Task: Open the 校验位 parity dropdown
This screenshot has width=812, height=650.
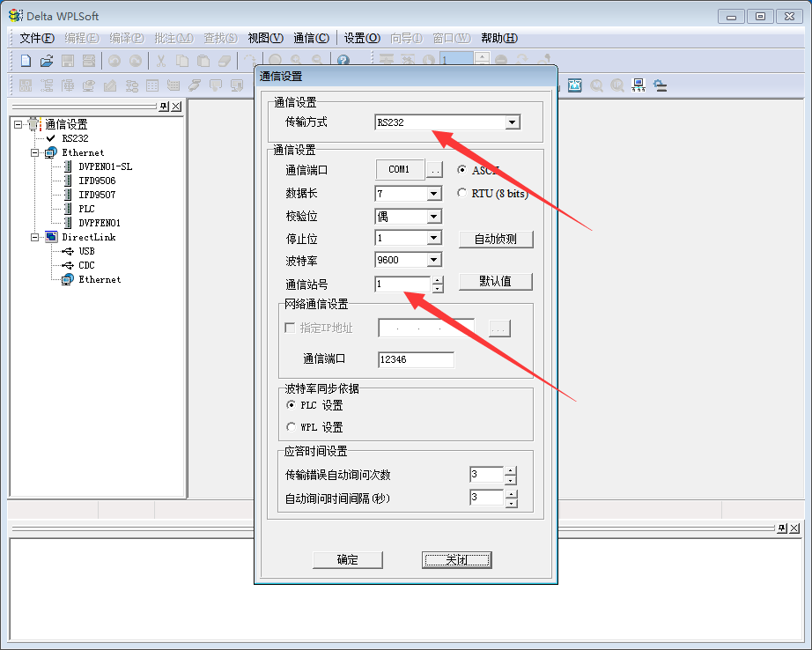Action: tap(434, 217)
